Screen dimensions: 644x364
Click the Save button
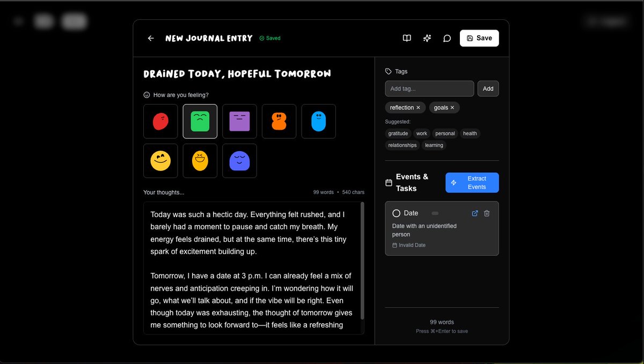point(479,38)
